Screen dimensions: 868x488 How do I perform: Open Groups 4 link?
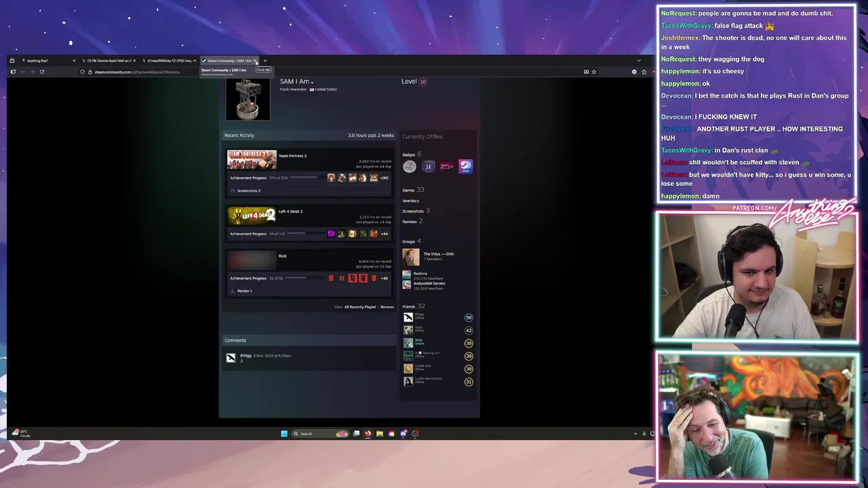(x=412, y=241)
